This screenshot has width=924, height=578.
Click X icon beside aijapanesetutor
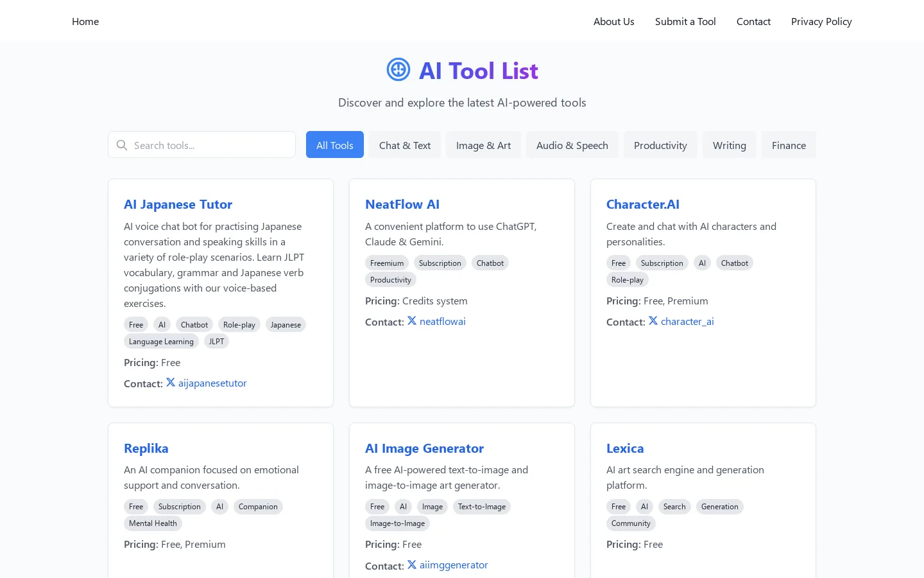click(171, 382)
